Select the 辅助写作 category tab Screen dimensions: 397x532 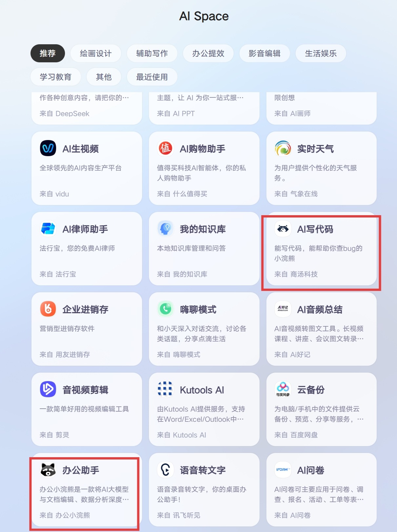pos(152,53)
